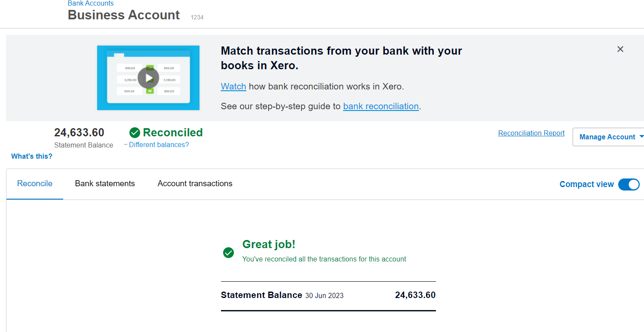Click the green Reconciled checkmark icon
The image size is (644, 332).
(135, 132)
